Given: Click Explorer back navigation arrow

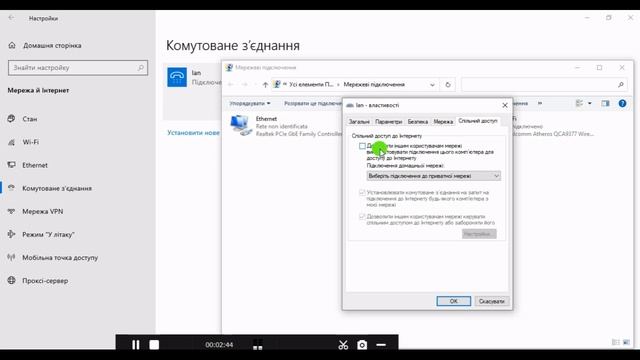Looking at the screenshot, I should (231, 84).
